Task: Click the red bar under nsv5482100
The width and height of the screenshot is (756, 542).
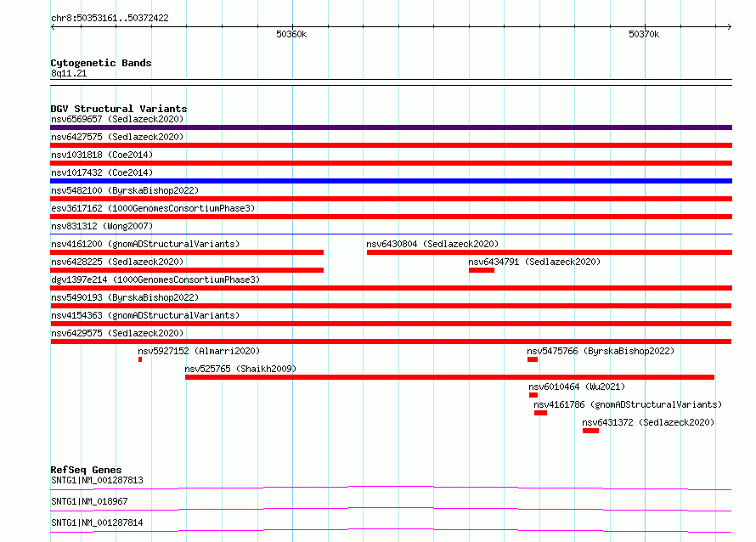Action: pos(391,199)
